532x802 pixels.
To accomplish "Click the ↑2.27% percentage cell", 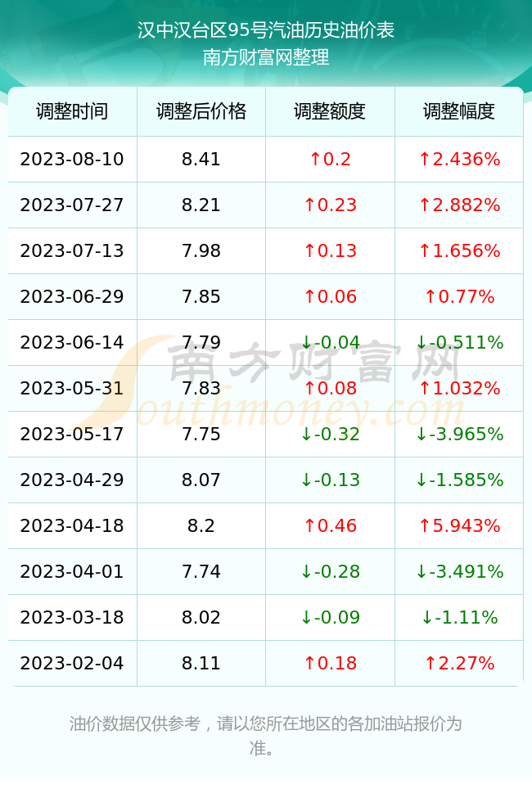I will (459, 664).
